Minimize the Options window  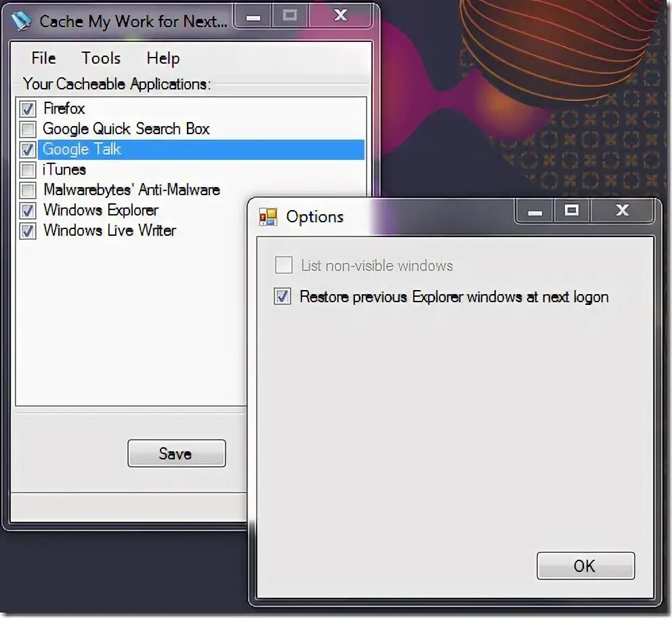(x=535, y=211)
